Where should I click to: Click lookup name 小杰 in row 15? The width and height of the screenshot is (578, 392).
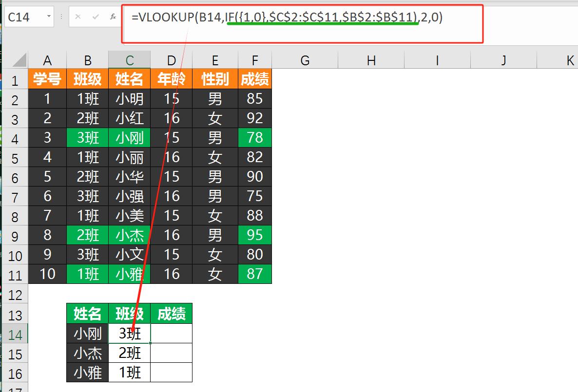pos(87,353)
